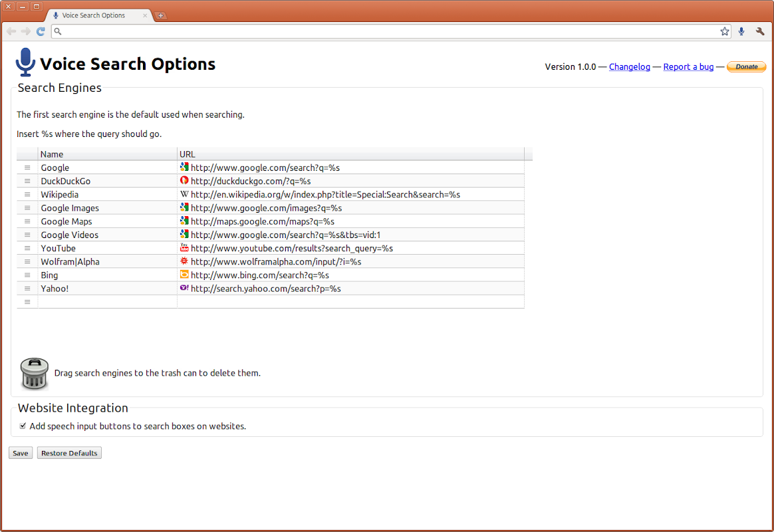Screen dimensions: 774x532
Task: Go forward with the arrow button
Action: [26, 31]
